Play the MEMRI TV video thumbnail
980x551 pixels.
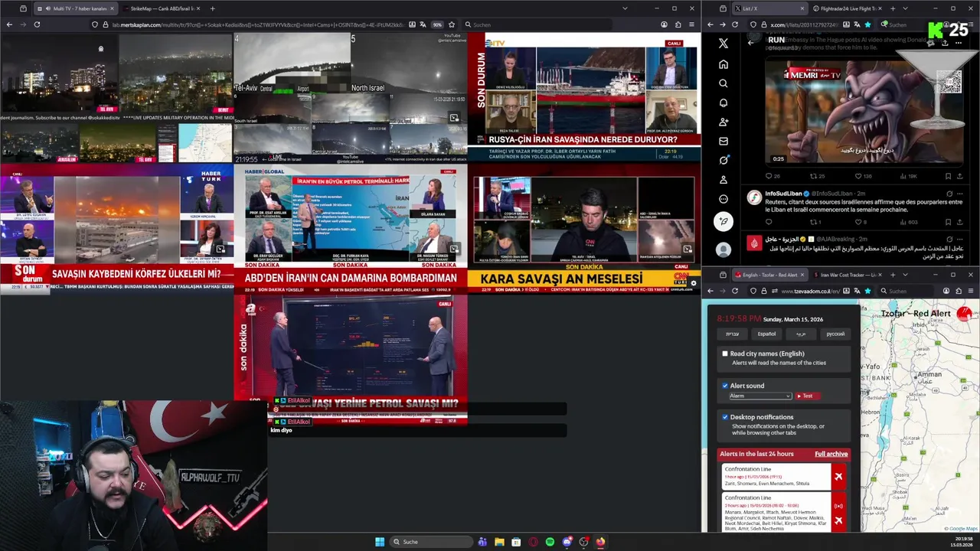(865, 112)
